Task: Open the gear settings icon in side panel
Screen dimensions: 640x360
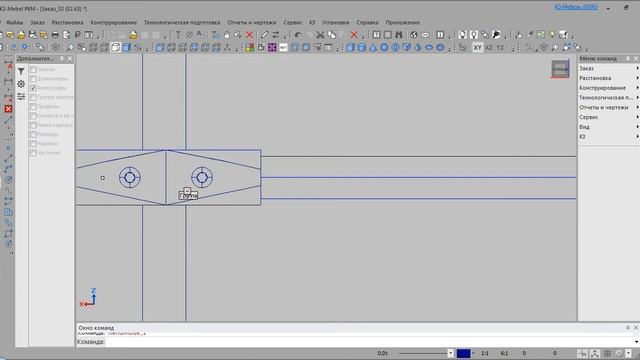Action: (21, 84)
